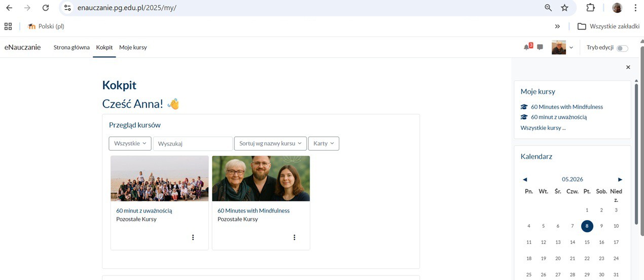The height and width of the screenshot is (280, 644).
Task: Open the Chrome profile avatar
Action: click(617, 8)
